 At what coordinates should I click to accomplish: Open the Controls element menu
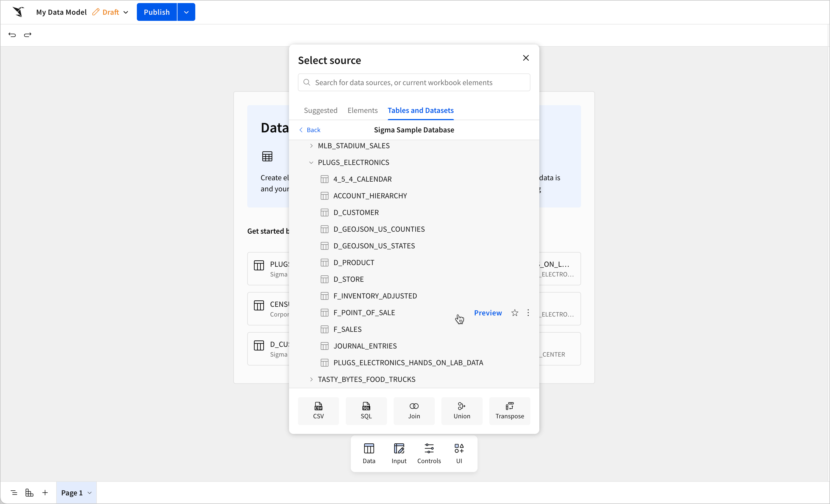429,453
